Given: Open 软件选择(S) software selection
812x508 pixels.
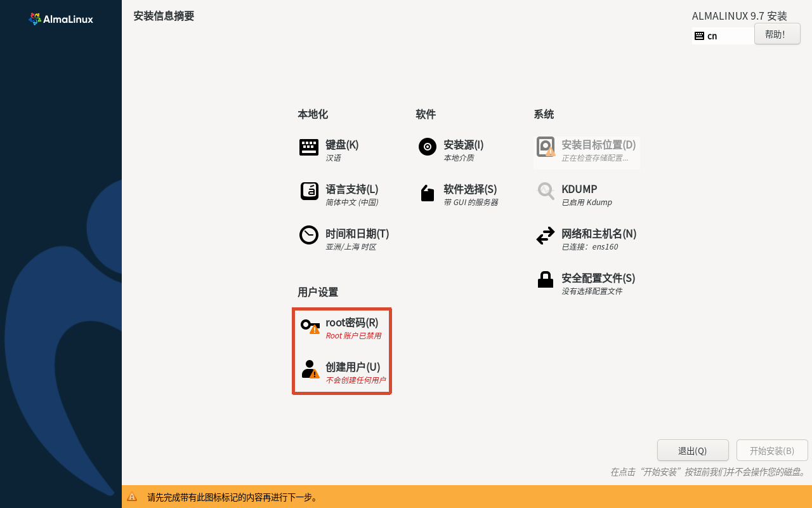Looking at the screenshot, I should (458, 195).
